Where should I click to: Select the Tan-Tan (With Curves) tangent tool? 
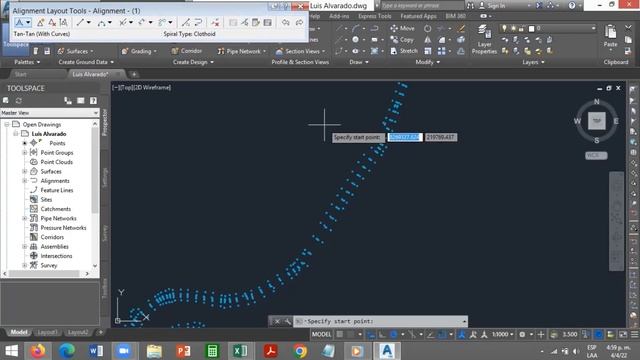[x=19, y=22]
